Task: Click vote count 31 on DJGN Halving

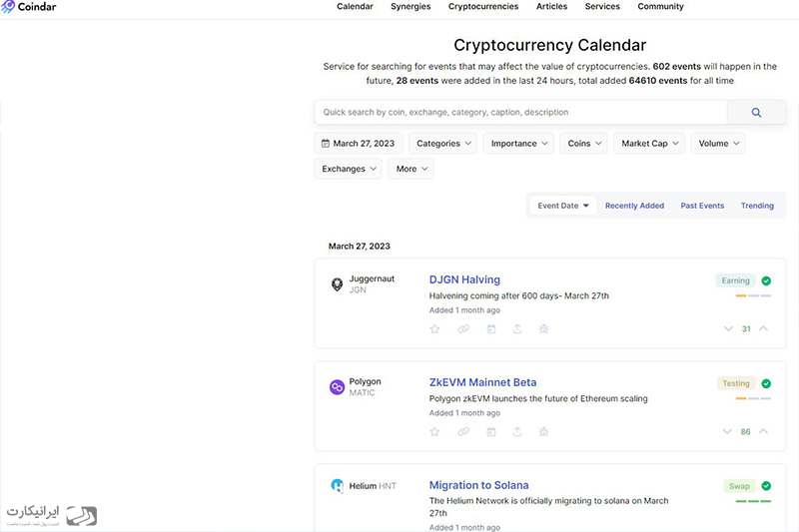Action: pyautogui.click(x=746, y=329)
